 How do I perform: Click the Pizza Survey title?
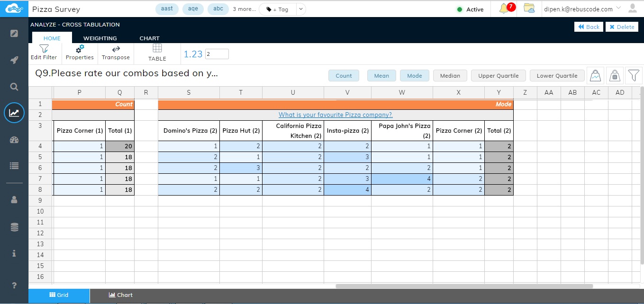(56, 9)
